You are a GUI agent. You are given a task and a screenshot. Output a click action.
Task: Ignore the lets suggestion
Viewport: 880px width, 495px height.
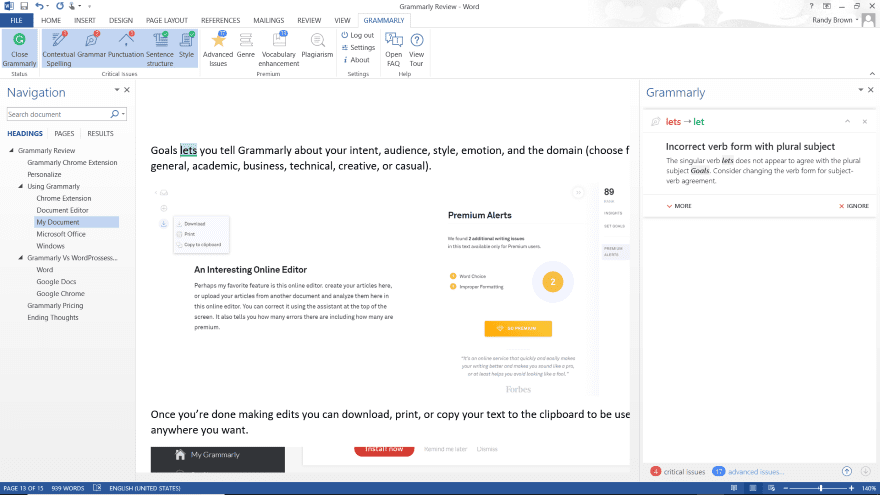[853, 206]
